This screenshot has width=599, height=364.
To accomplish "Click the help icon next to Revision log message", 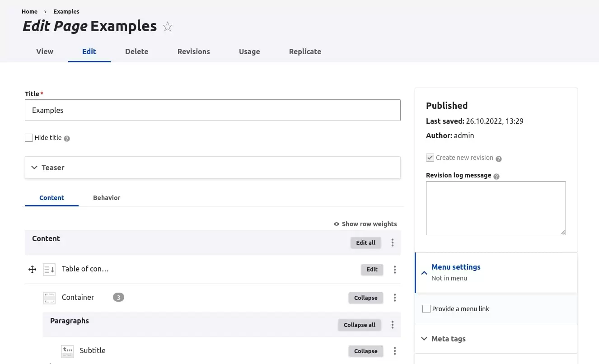I will 496,176.
